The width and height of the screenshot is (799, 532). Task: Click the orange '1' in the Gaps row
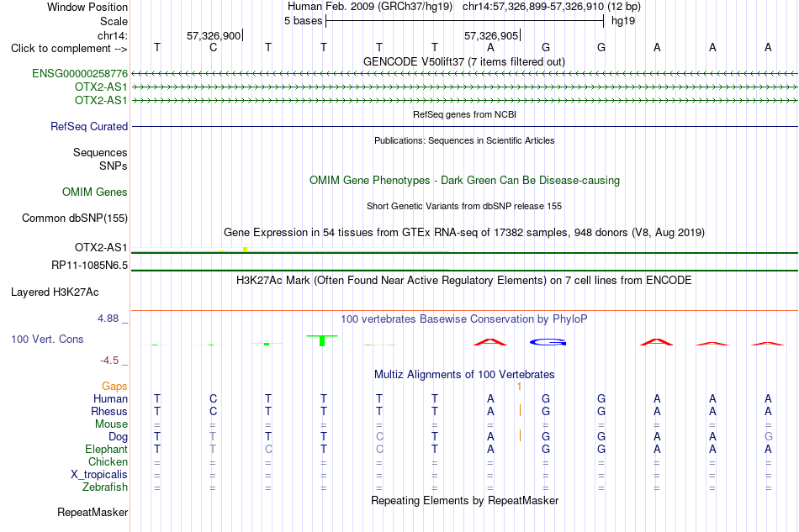519,387
